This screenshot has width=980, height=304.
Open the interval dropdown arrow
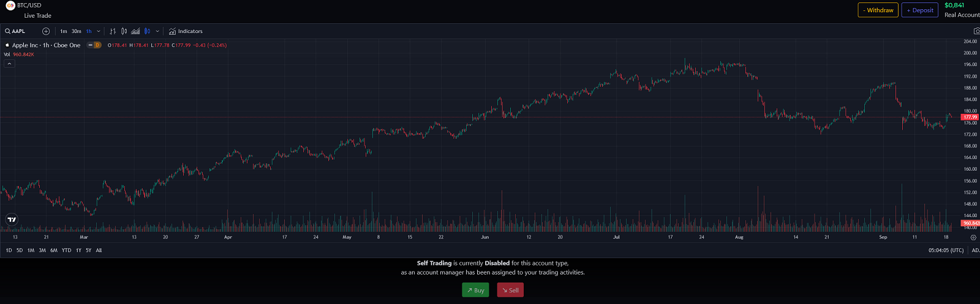coord(99,31)
